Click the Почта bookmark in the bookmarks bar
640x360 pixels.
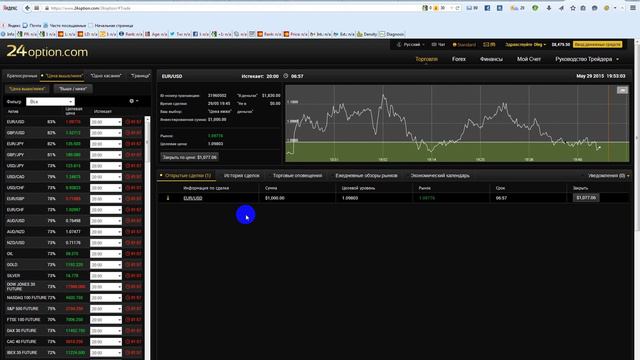pos(32,25)
